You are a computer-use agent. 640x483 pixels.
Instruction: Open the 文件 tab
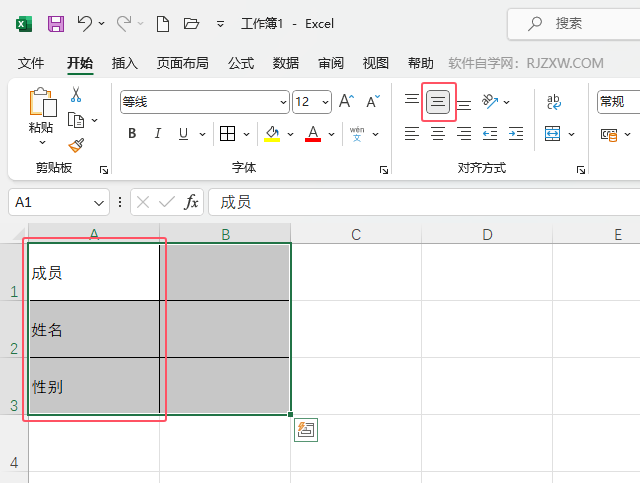[31, 63]
